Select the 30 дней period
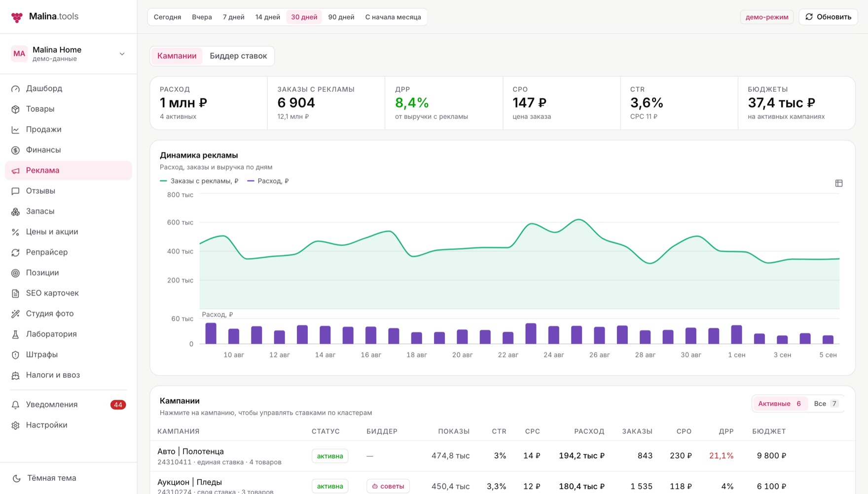The width and height of the screenshot is (868, 494). pos(304,17)
